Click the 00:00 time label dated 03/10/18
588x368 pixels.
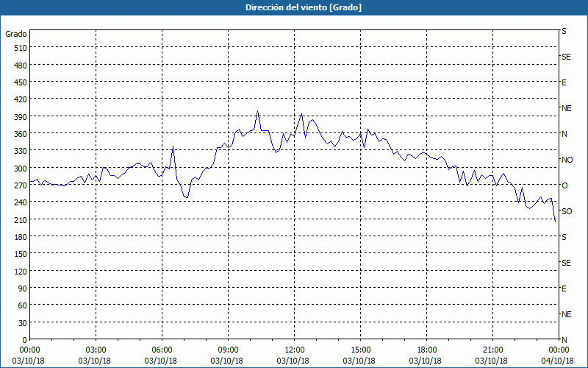29,350
